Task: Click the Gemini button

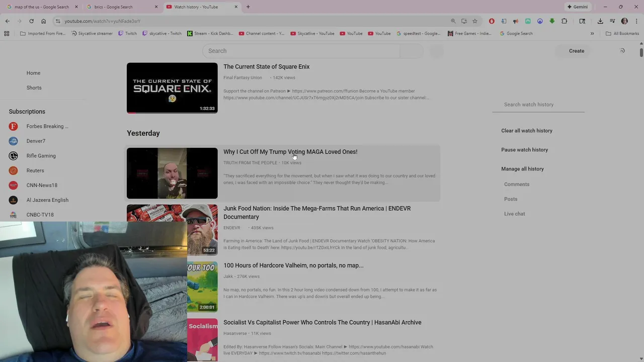Action: [x=577, y=7]
